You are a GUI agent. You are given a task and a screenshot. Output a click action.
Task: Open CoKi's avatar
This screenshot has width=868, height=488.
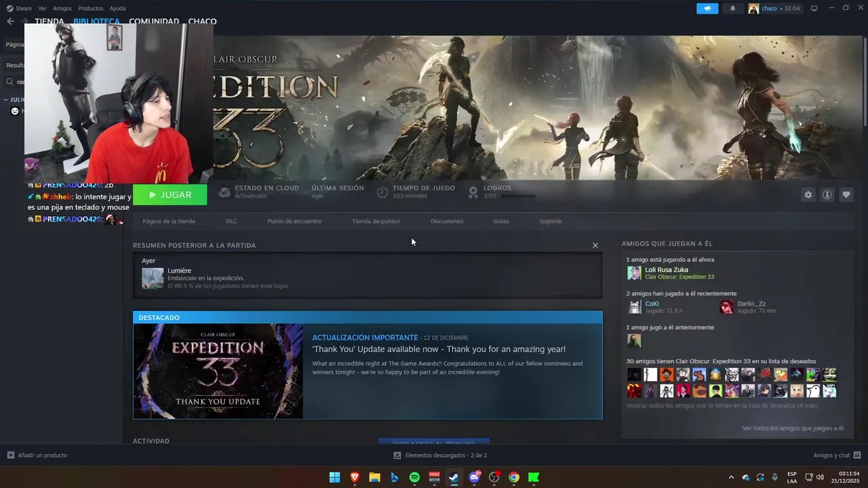click(x=634, y=307)
